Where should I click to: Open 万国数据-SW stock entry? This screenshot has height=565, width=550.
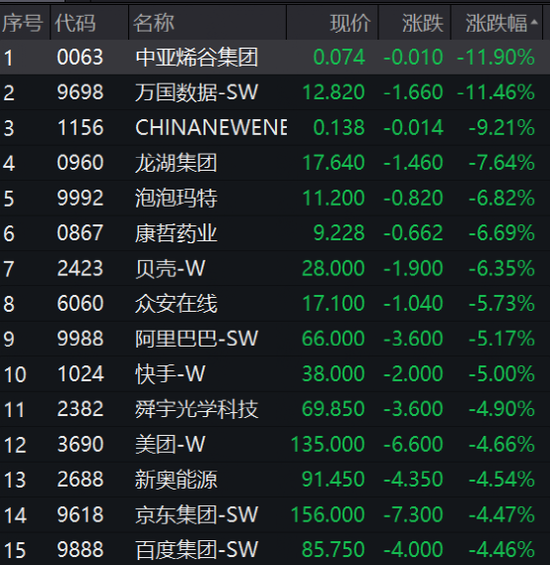point(275,92)
